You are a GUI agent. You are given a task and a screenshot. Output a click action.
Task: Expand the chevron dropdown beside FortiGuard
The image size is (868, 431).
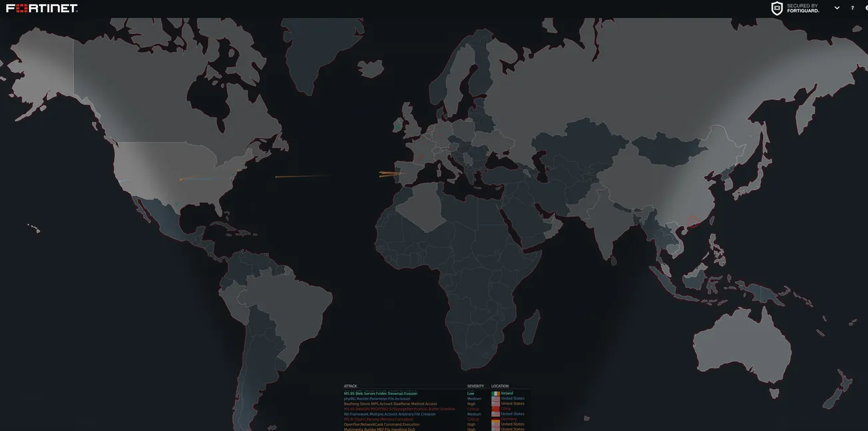pyautogui.click(x=837, y=9)
